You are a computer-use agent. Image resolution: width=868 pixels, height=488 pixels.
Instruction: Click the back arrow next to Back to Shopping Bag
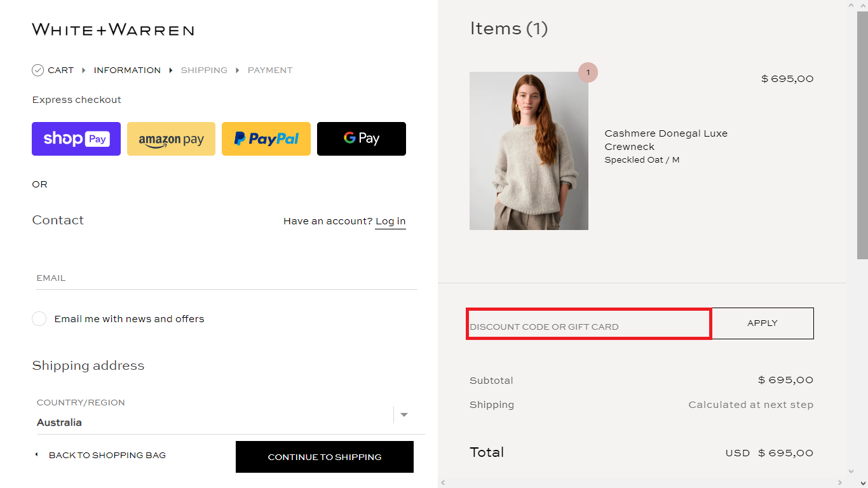click(x=36, y=455)
